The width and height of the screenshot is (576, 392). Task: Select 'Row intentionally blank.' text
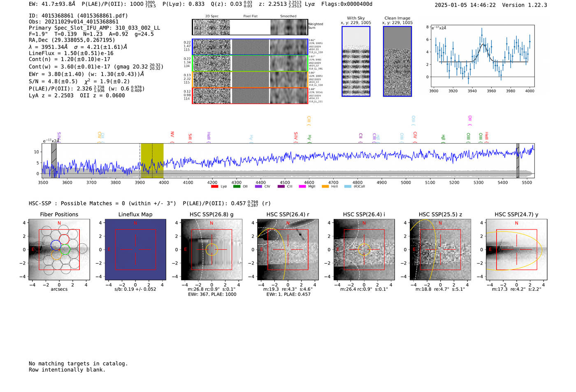pyautogui.click(x=67, y=370)
